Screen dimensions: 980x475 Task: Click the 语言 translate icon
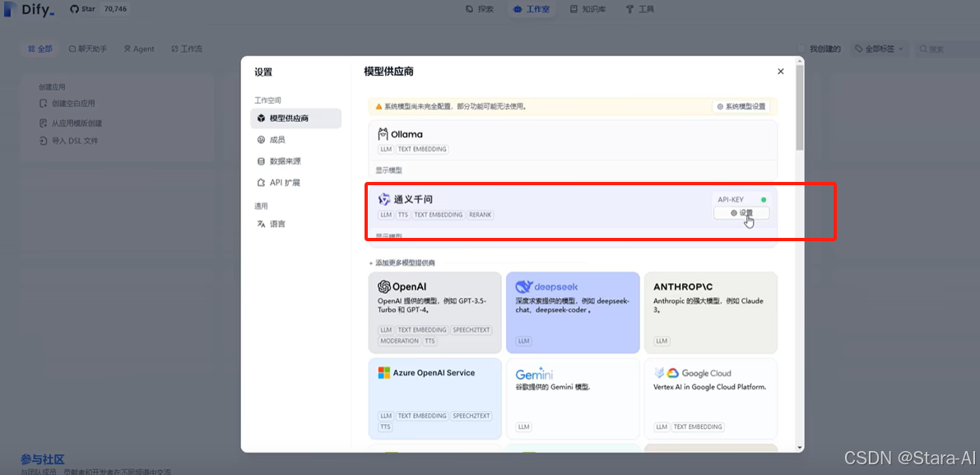261,224
